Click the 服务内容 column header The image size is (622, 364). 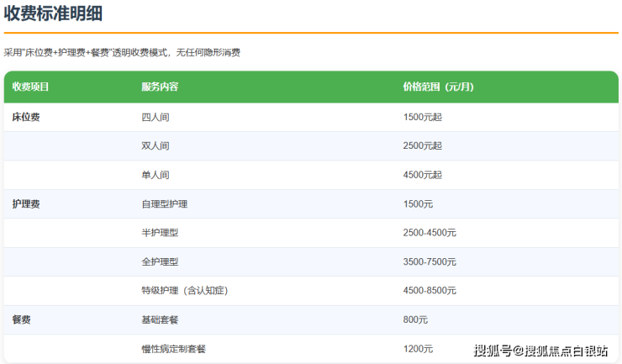point(160,87)
